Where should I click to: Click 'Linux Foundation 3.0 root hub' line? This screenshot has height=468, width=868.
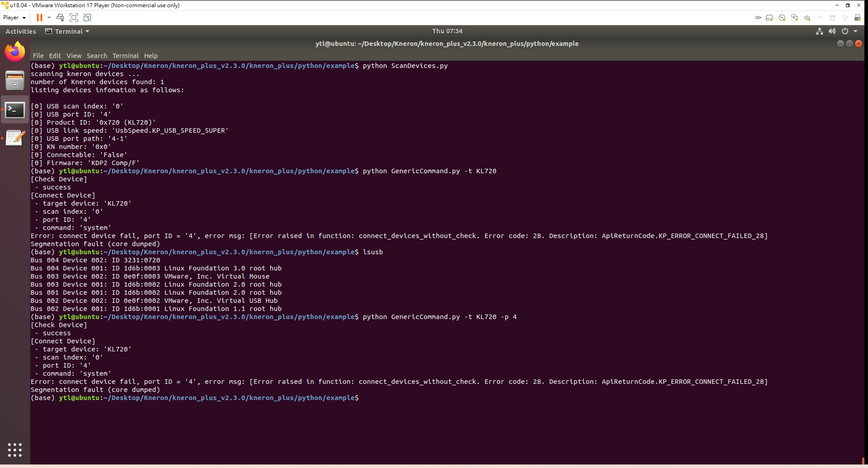pyautogui.click(x=156, y=268)
